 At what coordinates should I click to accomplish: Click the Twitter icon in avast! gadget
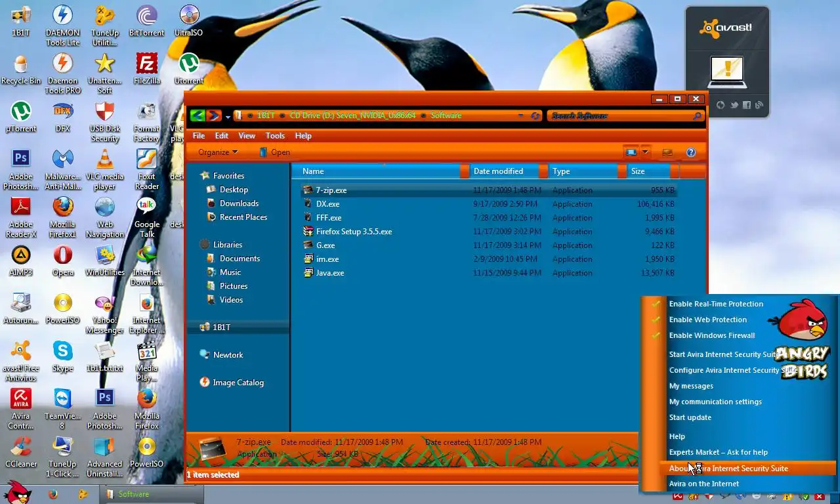tap(734, 105)
